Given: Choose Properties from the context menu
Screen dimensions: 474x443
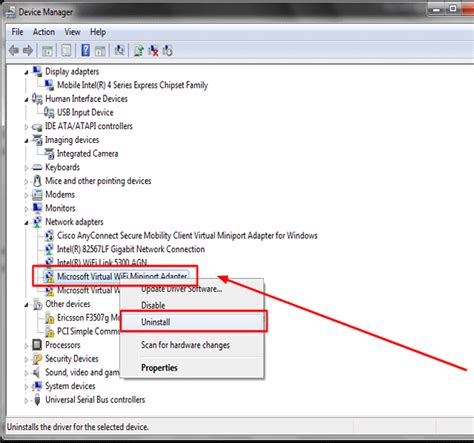Looking at the screenshot, I should [x=193, y=368].
